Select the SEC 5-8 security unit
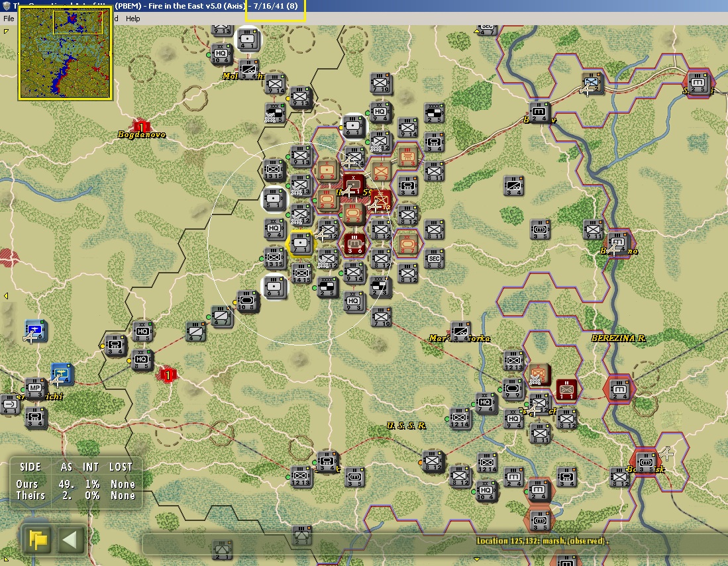728x566 pixels. pos(434,259)
